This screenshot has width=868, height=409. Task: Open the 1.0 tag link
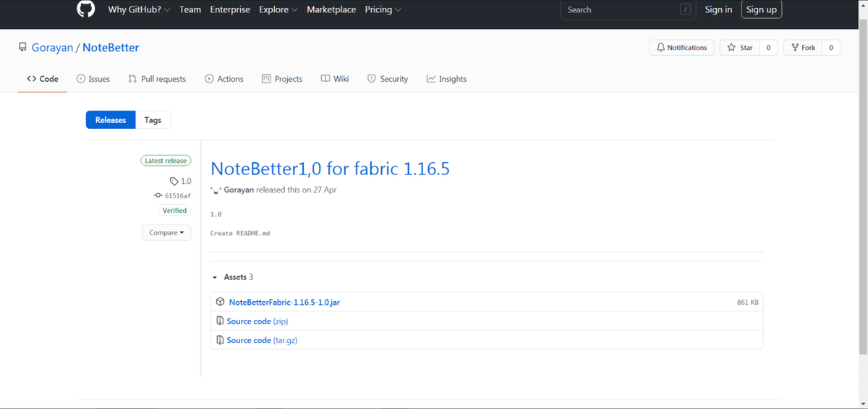point(186,182)
